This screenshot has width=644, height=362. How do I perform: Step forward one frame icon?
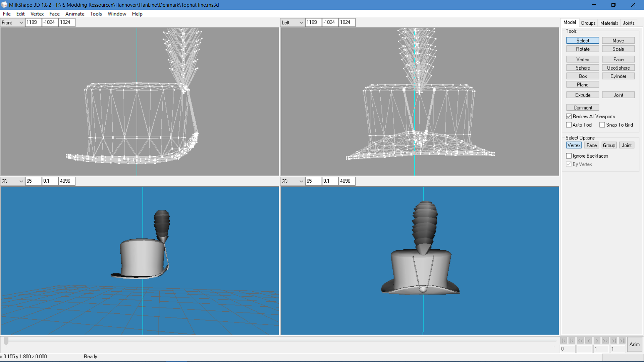[x=597, y=341]
